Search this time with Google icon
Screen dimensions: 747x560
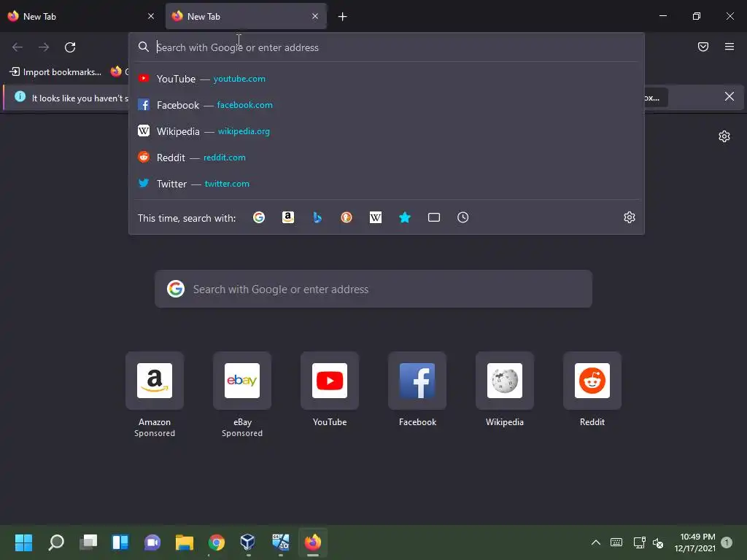(259, 217)
